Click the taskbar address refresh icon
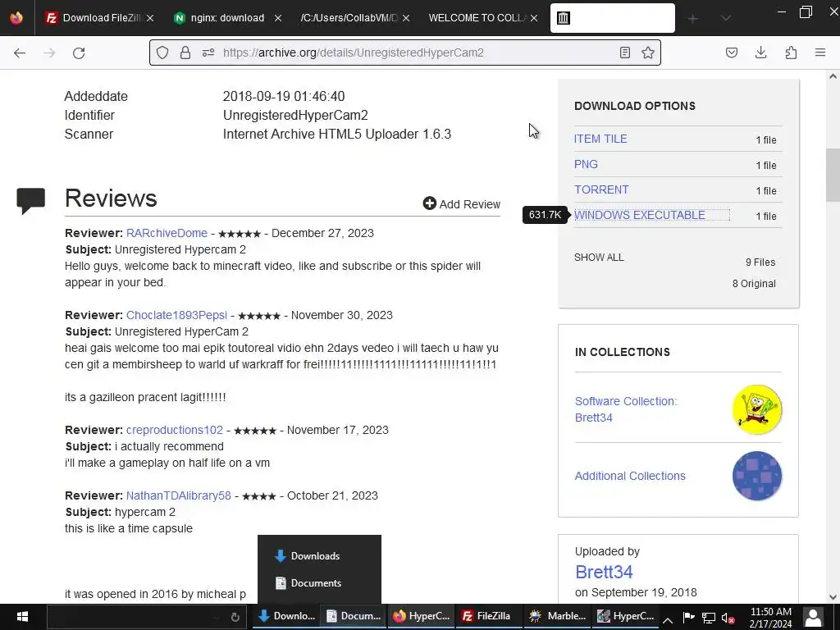Image resolution: width=840 pixels, height=630 pixels. pos(235,617)
